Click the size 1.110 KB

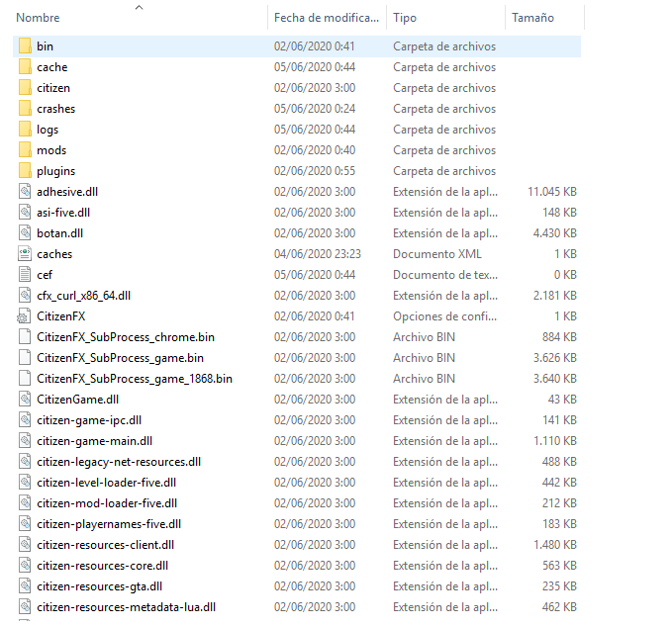(555, 441)
